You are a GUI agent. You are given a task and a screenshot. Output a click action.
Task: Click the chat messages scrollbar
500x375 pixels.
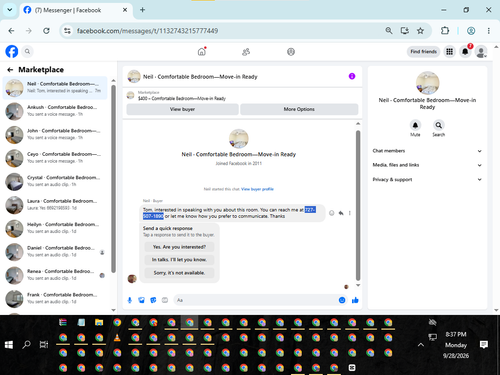pyautogui.click(x=358, y=205)
